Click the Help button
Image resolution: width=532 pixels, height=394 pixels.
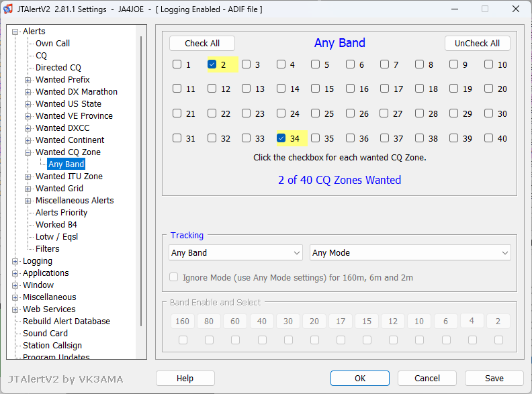coord(185,378)
